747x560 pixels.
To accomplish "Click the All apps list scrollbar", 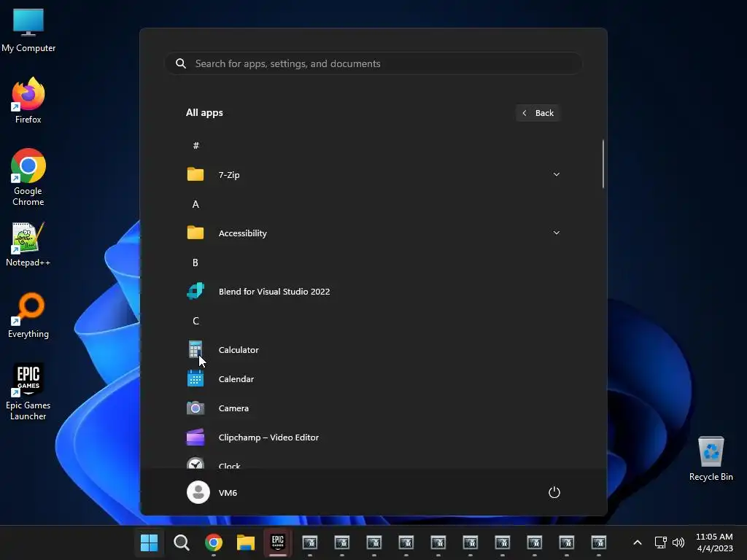I will pyautogui.click(x=603, y=164).
